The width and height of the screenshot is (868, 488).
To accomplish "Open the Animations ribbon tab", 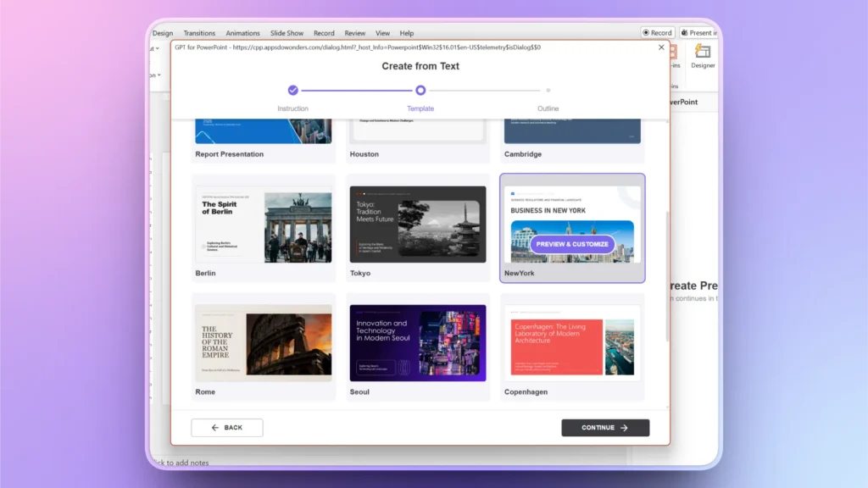I will tap(242, 33).
